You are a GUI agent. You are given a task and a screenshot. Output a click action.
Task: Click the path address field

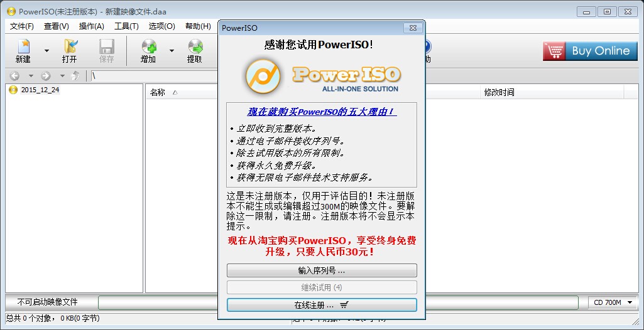click(x=154, y=76)
